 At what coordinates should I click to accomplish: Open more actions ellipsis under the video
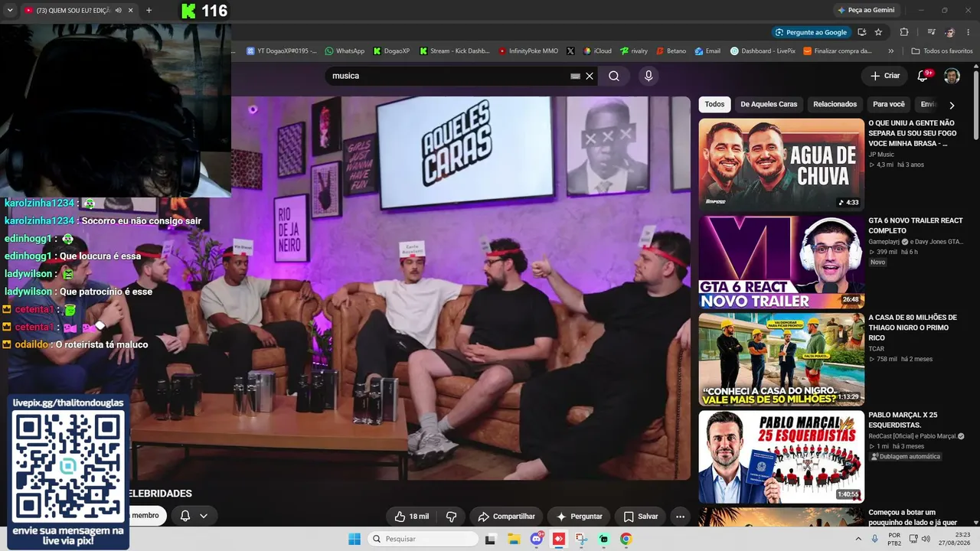680,517
